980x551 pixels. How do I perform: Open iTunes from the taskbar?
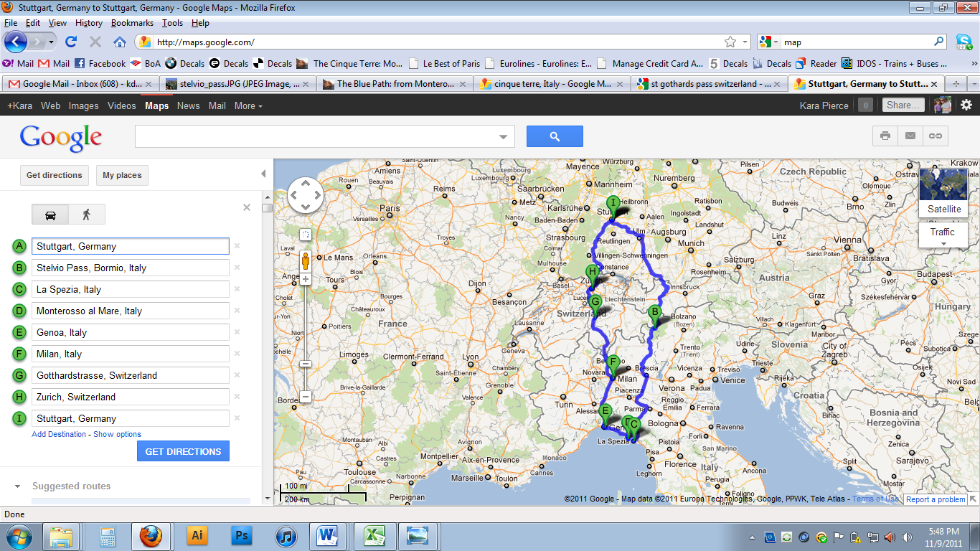tap(286, 536)
